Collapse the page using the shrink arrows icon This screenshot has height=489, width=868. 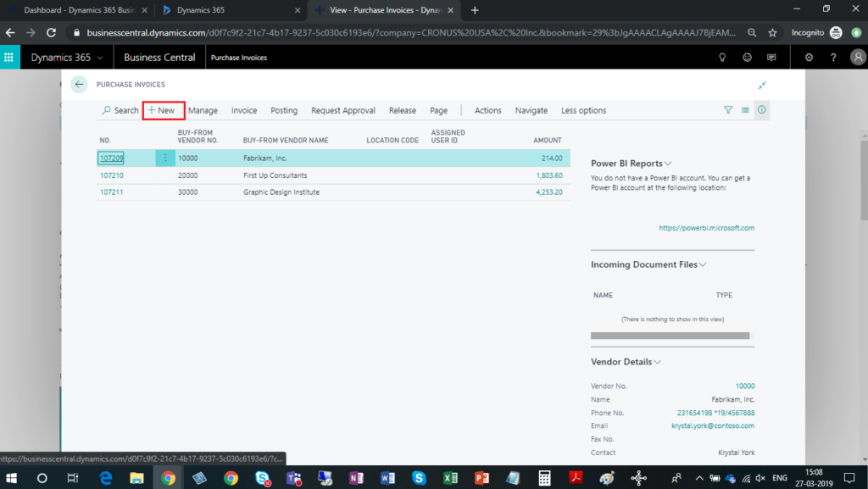(762, 85)
